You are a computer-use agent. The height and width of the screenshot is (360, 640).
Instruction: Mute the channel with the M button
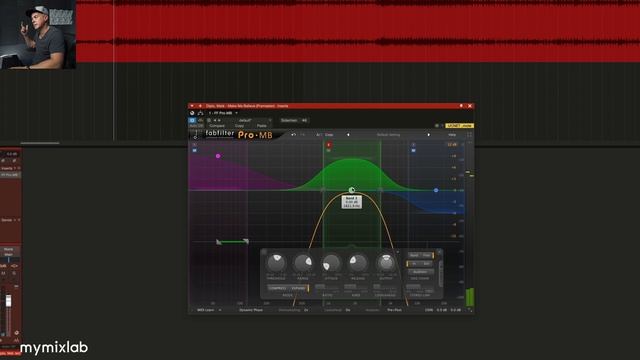pos(3,273)
